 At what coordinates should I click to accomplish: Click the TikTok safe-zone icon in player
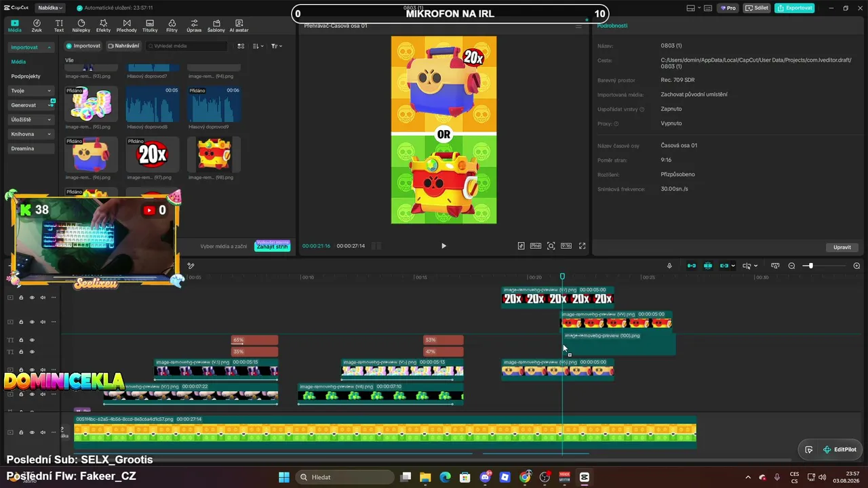click(521, 246)
